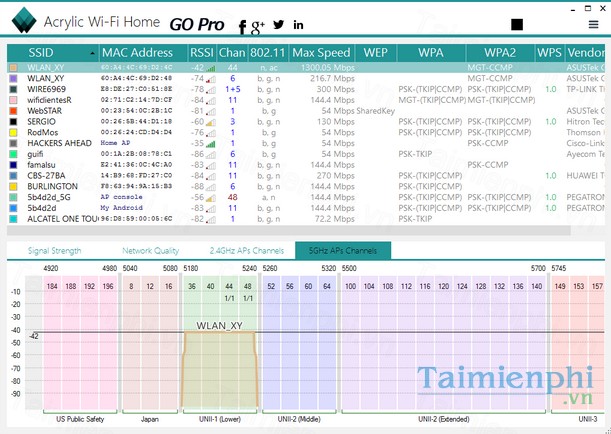Select the SERGIO network row
The height and width of the screenshot is (434, 611).
tap(306, 122)
